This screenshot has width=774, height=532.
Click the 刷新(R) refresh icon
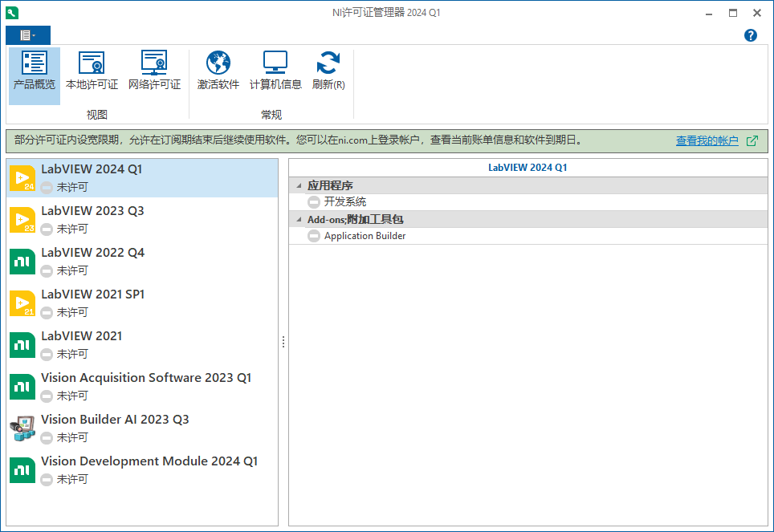pyautogui.click(x=328, y=63)
